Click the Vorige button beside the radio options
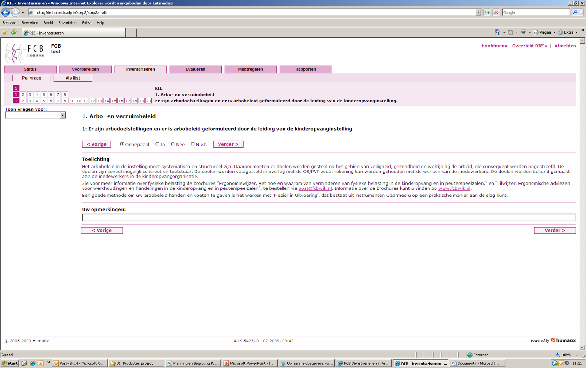This screenshot has width=586, height=368. pyautogui.click(x=96, y=144)
